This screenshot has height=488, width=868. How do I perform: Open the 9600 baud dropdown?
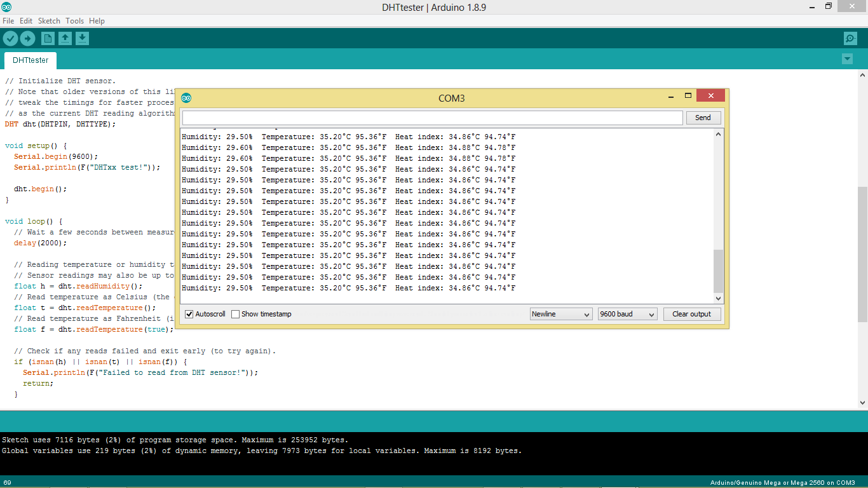(627, 314)
